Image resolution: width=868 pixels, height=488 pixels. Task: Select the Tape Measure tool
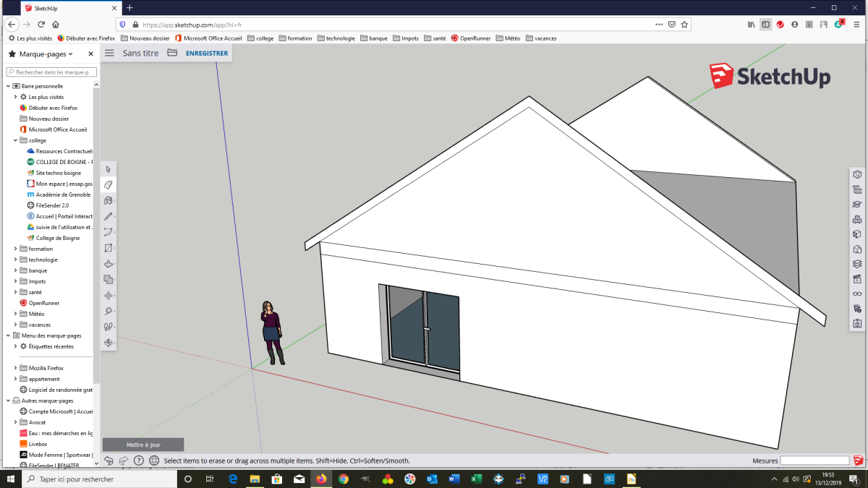tap(108, 311)
